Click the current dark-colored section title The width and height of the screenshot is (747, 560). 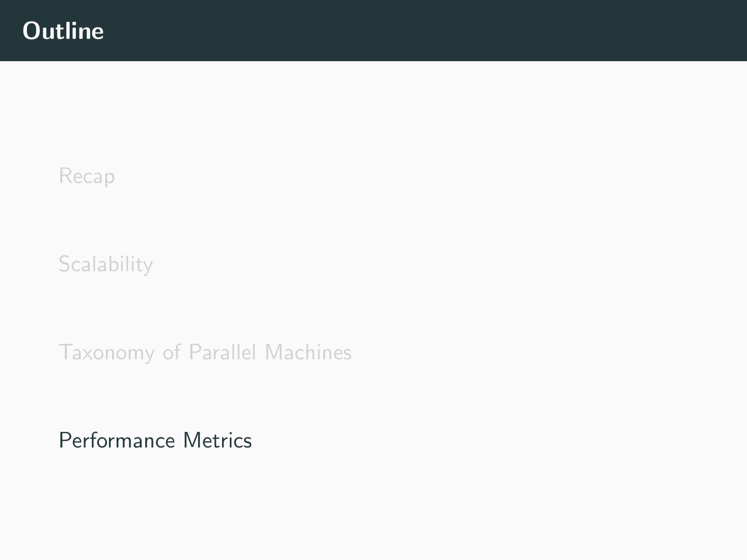[155, 441]
